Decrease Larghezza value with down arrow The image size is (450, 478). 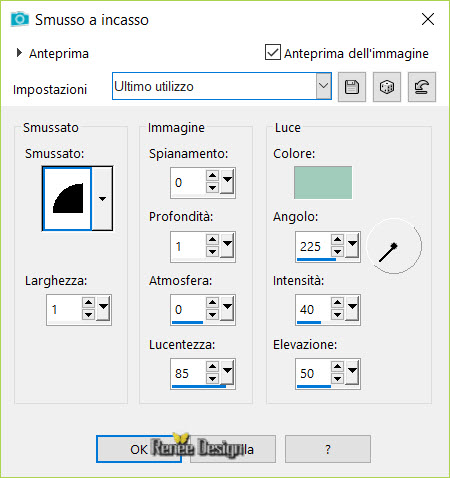coord(88,315)
